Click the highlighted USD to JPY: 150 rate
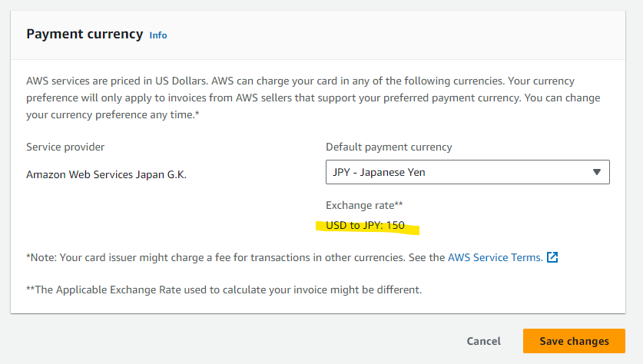Viewport: 643px width, 364px height. pyautogui.click(x=365, y=226)
